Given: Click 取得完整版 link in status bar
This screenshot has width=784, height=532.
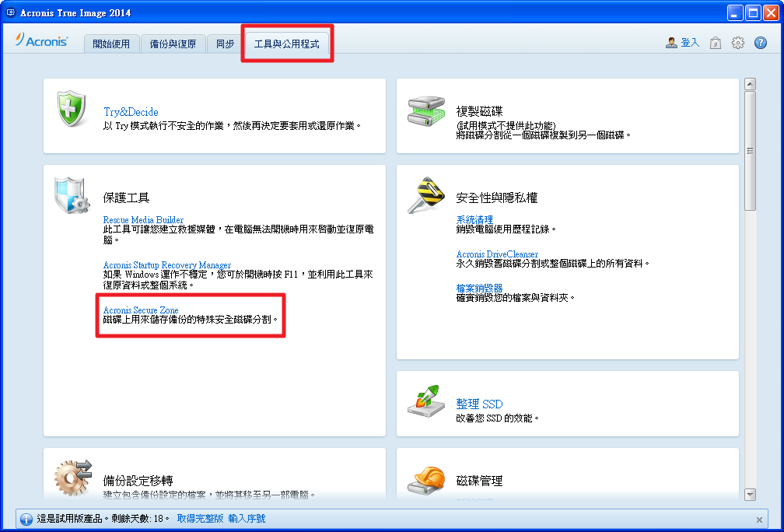Looking at the screenshot, I should click(200, 519).
